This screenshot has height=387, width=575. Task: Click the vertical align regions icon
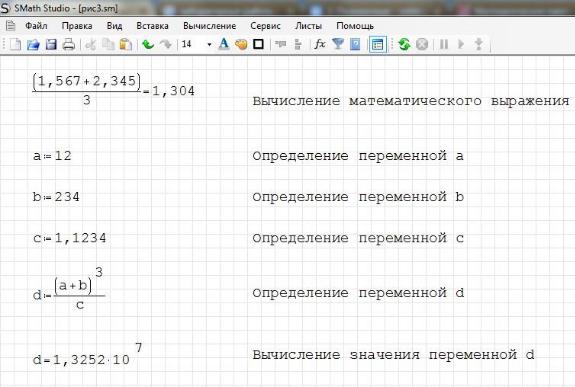(298, 44)
